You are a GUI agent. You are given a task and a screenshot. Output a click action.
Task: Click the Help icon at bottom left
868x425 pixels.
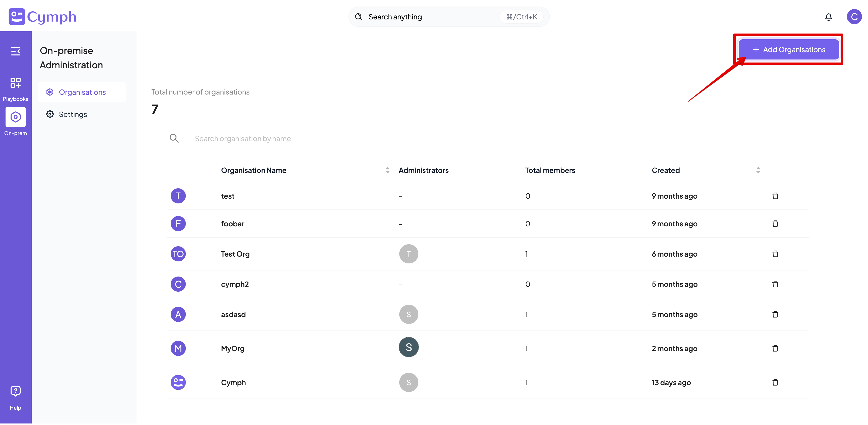[16, 391]
